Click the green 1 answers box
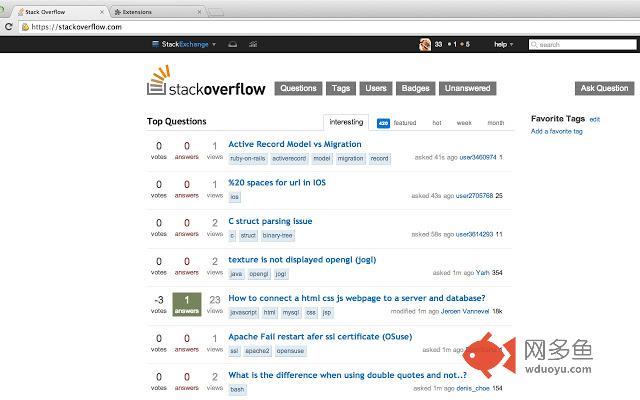 [187, 304]
